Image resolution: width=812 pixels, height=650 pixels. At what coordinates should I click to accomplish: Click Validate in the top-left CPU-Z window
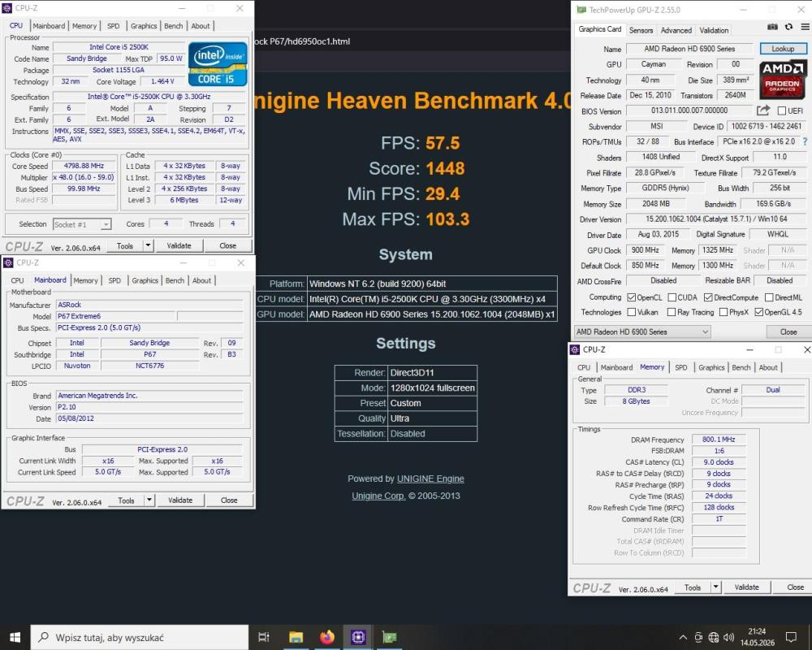click(179, 245)
